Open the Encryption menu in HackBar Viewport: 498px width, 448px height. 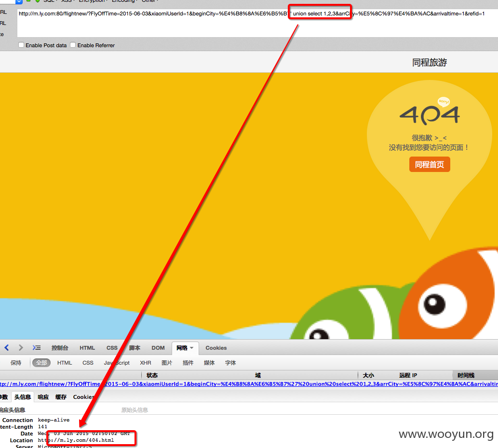(93, 1)
